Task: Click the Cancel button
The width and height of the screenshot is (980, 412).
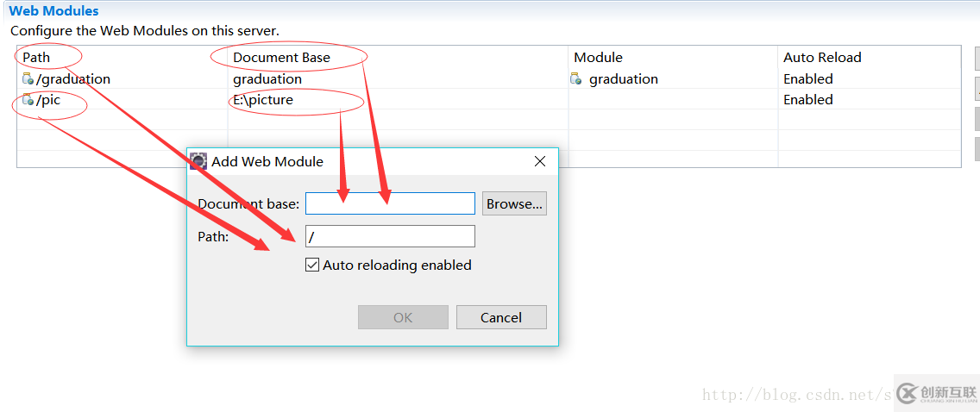Action: coord(501,317)
